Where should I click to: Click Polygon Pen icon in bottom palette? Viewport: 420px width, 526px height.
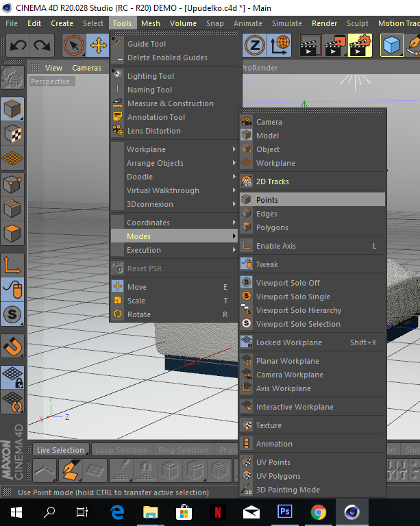pos(71,470)
